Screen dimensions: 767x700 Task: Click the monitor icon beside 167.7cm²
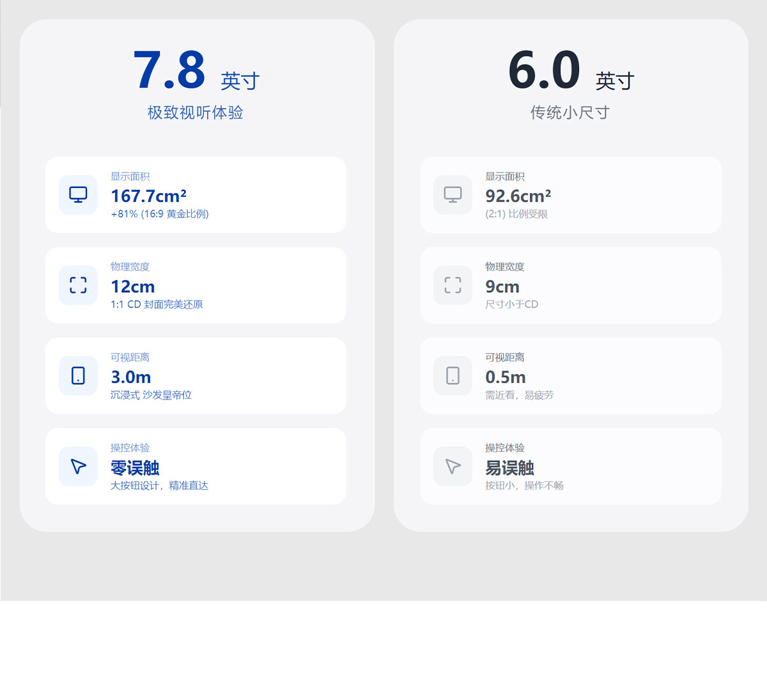[x=78, y=194]
